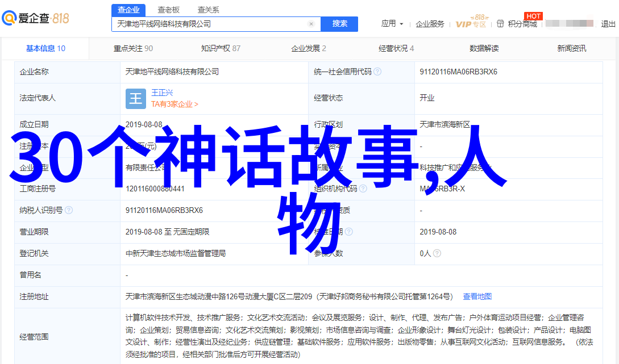This screenshot has width=619, height=364.
Task: Click the 查看地图 link
Action: click(x=477, y=296)
